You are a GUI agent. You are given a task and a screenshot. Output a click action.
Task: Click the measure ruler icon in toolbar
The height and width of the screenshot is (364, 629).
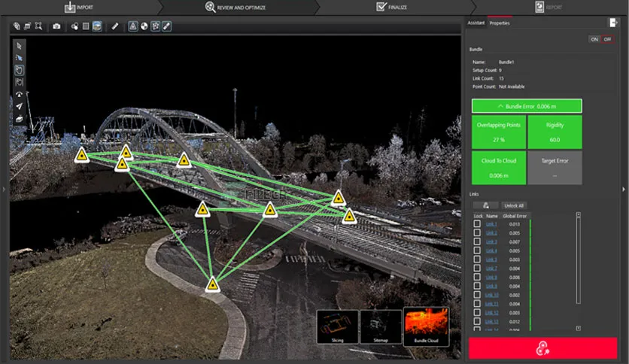click(115, 26)
